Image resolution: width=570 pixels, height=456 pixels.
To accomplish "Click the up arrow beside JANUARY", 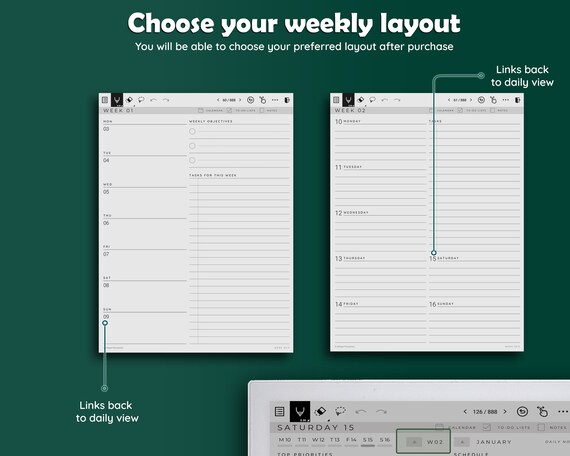I will coord(462,442).
